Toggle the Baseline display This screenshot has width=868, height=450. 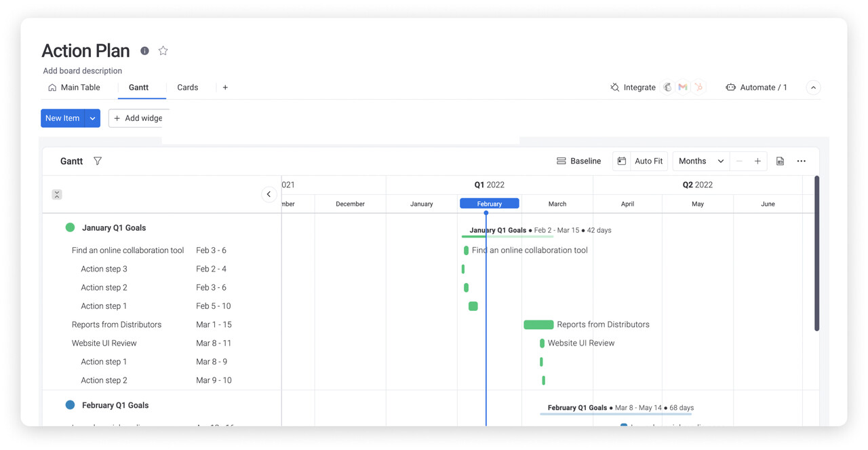[x=578, y=161]
